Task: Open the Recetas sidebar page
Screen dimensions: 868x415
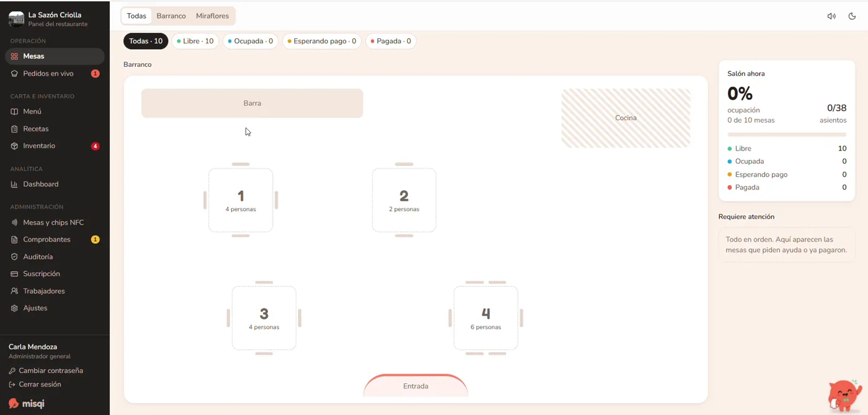Action: click(x=55, y=129)
